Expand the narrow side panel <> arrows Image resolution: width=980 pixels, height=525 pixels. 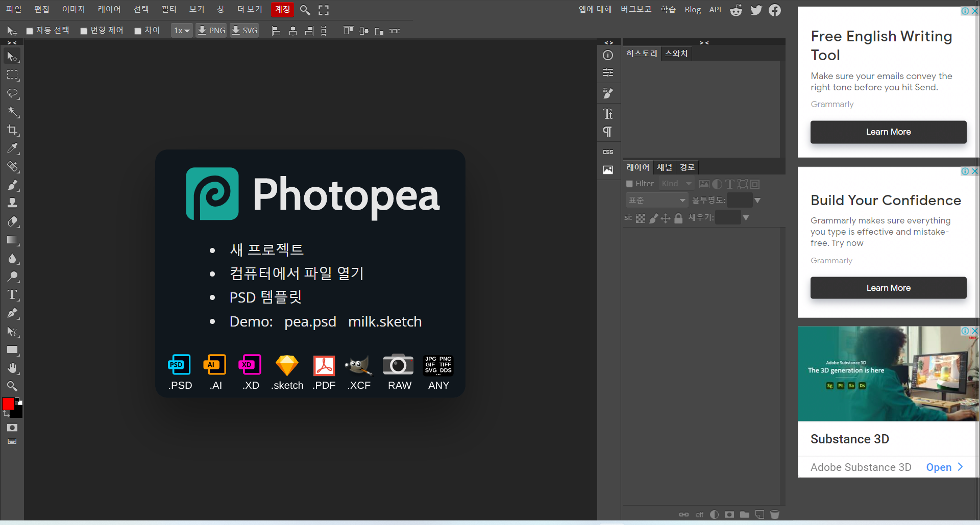click(x=608, y=43)
